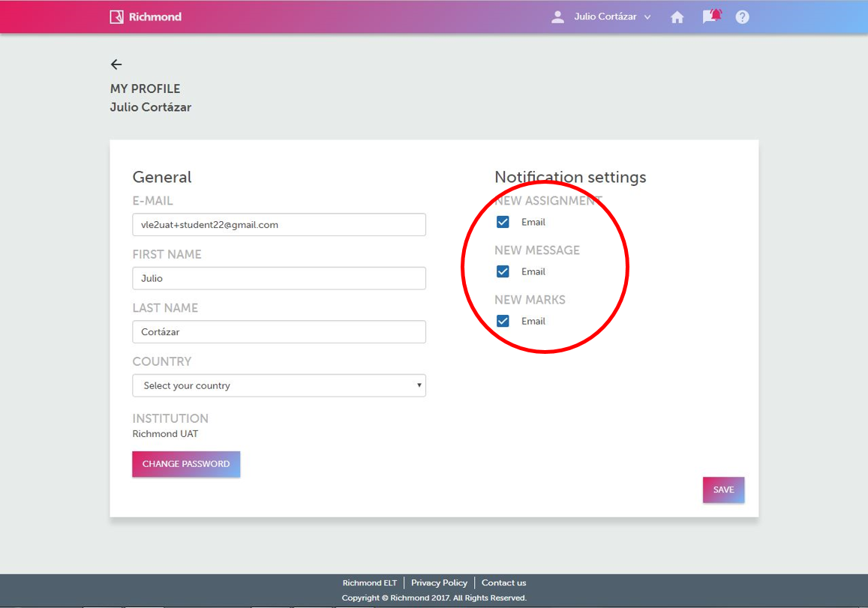
Task: Open Richmond ELT footer link
Action: pos(370,583)
